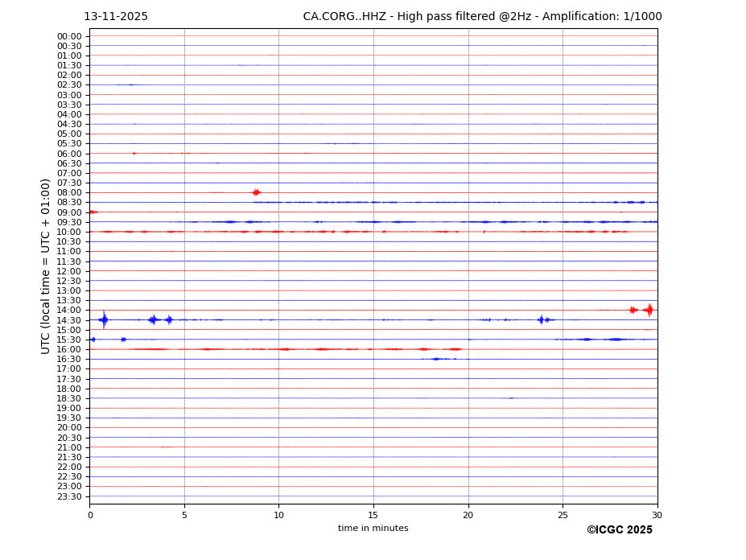
Task: Click the rightmost red event on 14:00 trace
Action: click(649, 310)
